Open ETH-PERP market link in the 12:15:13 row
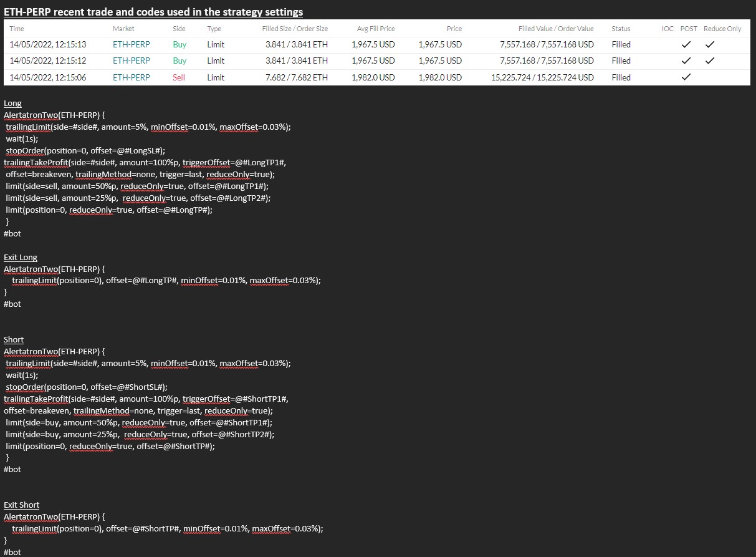The image size is (756, 557). point(132,44)
